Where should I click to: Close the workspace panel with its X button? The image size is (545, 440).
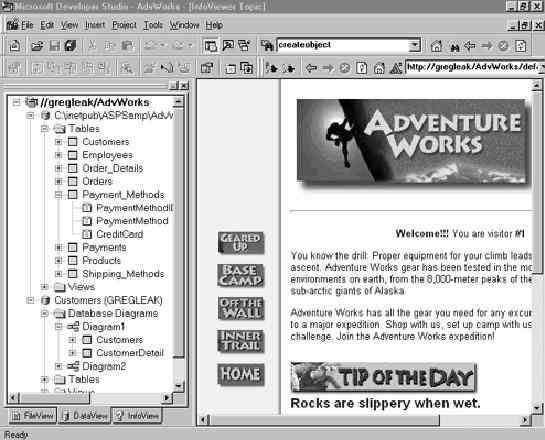point(184,85)
